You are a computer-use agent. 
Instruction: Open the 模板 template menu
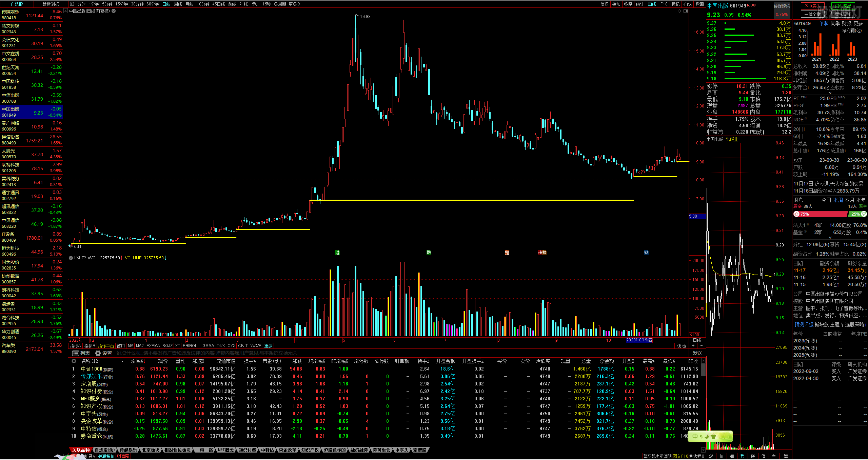(x=682, y=346)
